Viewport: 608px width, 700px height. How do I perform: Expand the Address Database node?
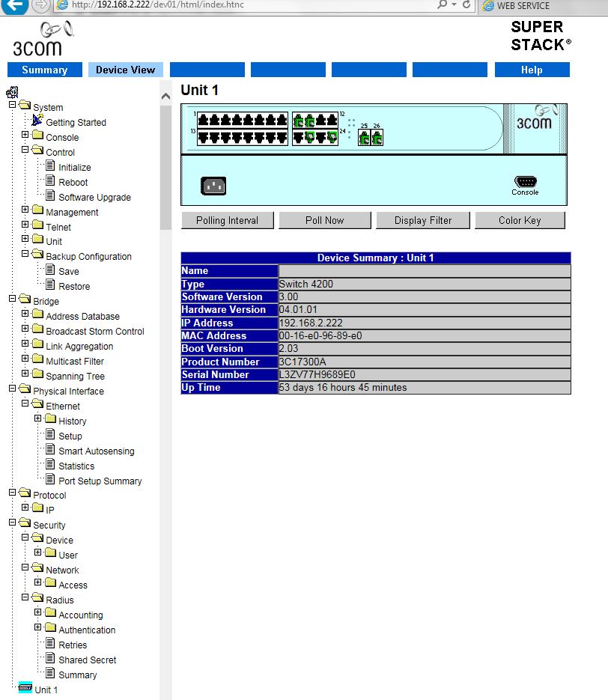[x=25, y=314]
